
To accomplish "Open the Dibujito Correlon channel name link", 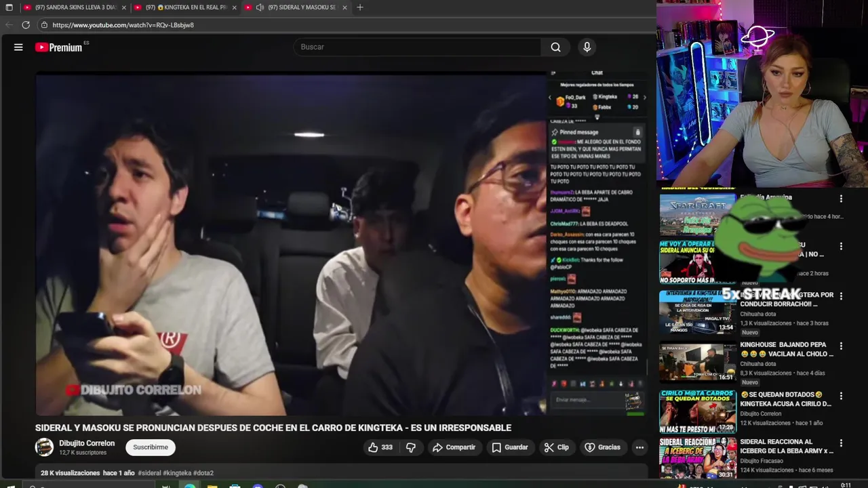I will [x=87, y=443].
